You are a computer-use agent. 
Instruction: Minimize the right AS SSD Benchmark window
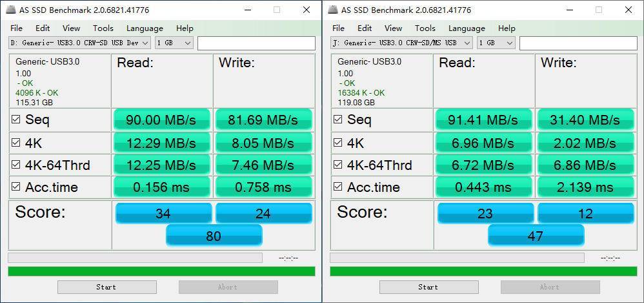(x=569, y=10)
